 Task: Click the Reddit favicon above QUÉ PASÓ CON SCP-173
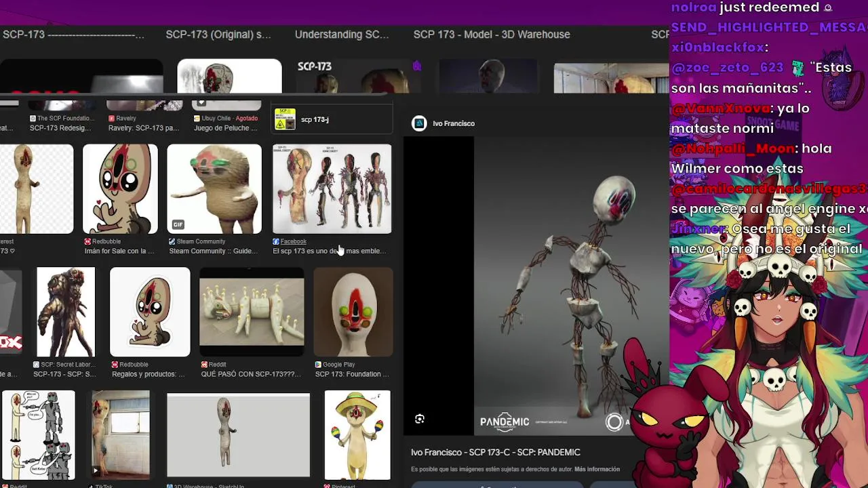204,365
